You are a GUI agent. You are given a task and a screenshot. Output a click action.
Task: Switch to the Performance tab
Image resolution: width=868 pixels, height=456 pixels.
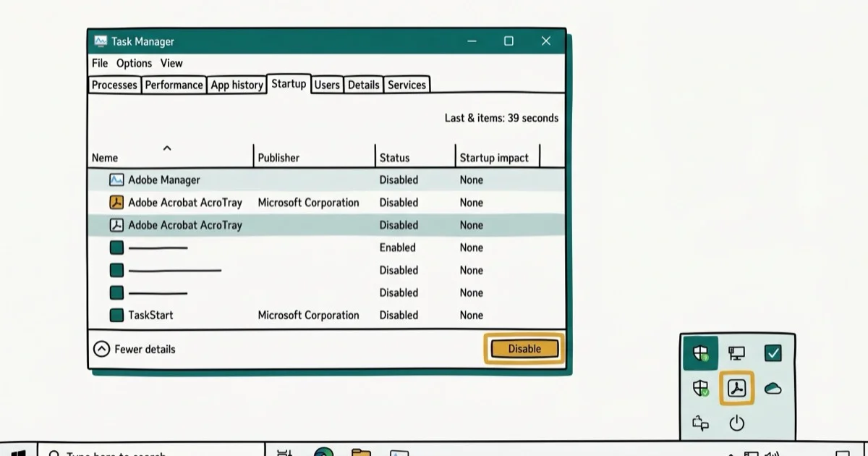pos(174,85)
